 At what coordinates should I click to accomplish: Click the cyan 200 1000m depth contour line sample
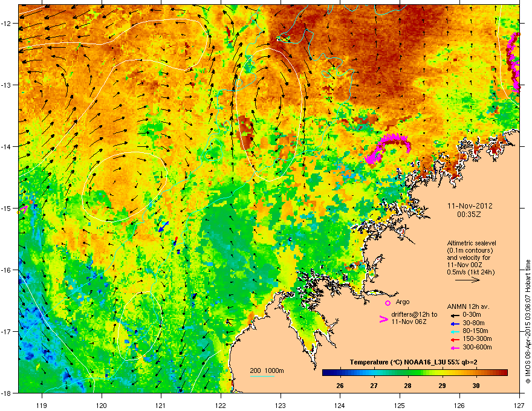(262, 376)
